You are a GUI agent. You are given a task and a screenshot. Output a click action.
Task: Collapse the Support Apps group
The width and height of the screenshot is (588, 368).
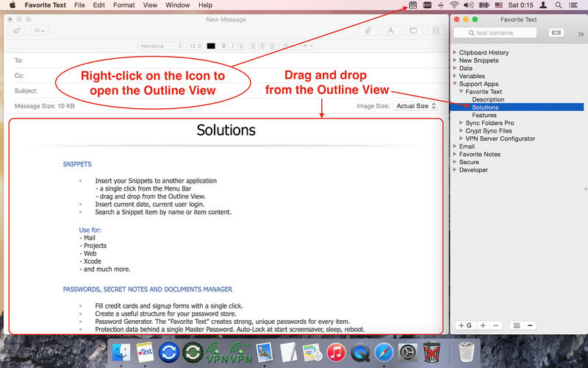[454, 84]
